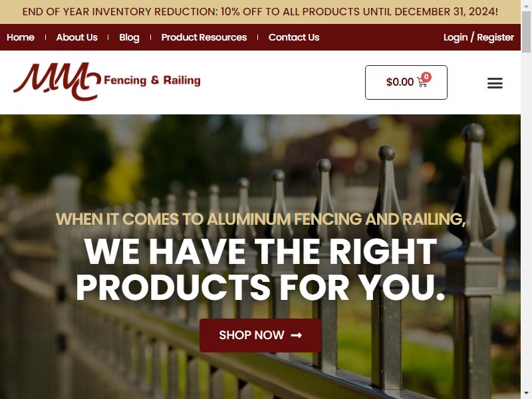Viewport: 532px width, 399px height.
Task: Open the hamburger menu icon
Action: [495, 82]
